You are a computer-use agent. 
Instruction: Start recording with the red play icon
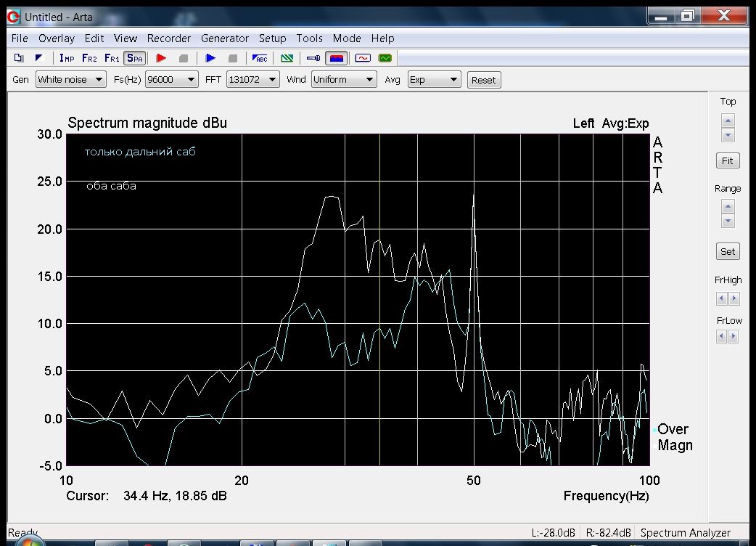click(161, 58)
